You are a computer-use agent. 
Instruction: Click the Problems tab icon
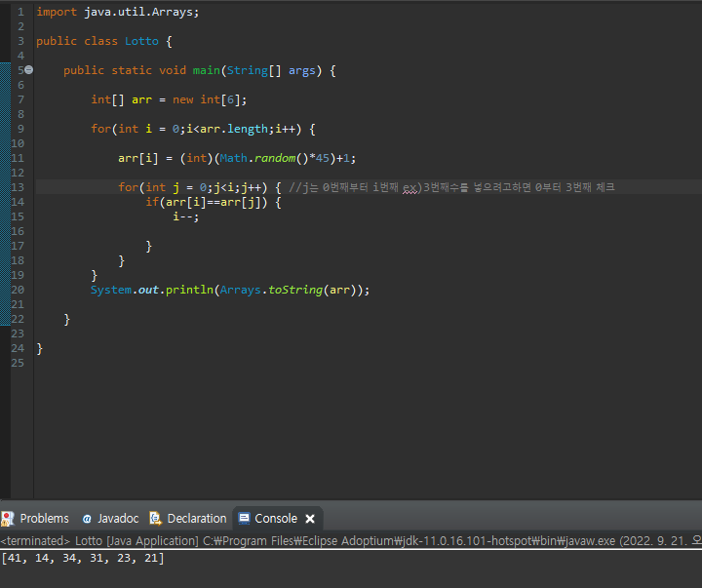pyautogui.click(x=8, y=519)
